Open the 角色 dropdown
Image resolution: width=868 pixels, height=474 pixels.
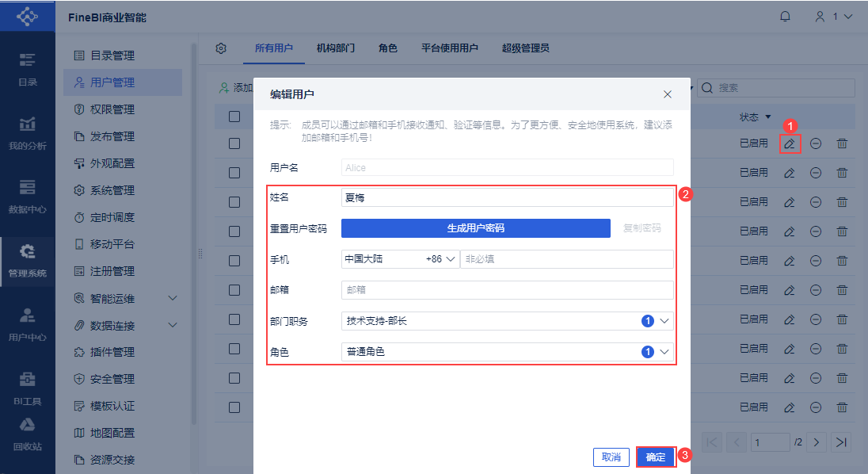[508, 352]
